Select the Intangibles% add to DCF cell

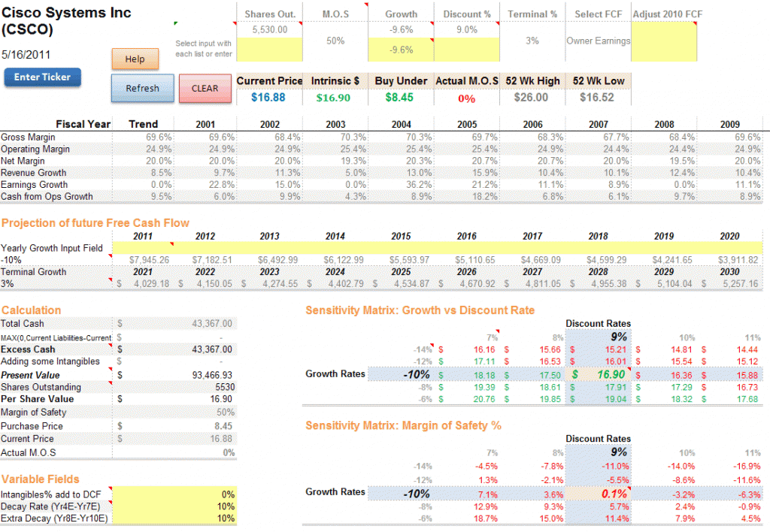(174, 494)
